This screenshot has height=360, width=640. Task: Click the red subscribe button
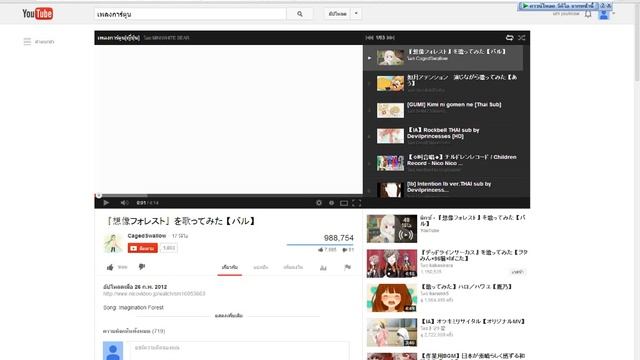click(142, 248)
